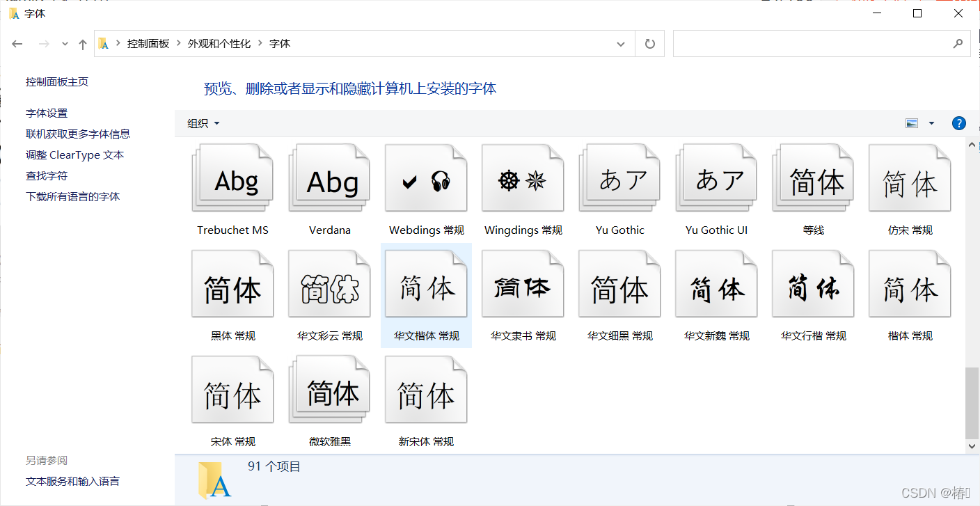This screenshot has height=506, width=980.
Task: Select the 华文细黑 常规 font icon
Action: (x=619, y=285)
